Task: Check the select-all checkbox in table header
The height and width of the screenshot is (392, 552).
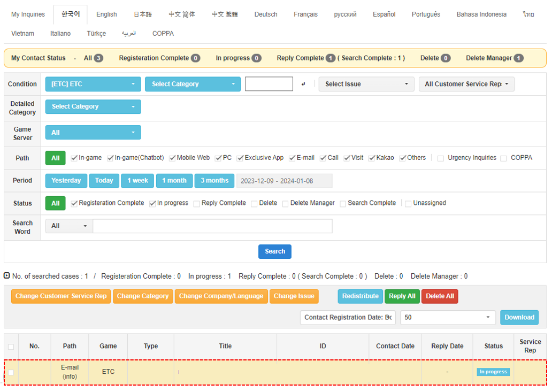Action: pos(11,347)
